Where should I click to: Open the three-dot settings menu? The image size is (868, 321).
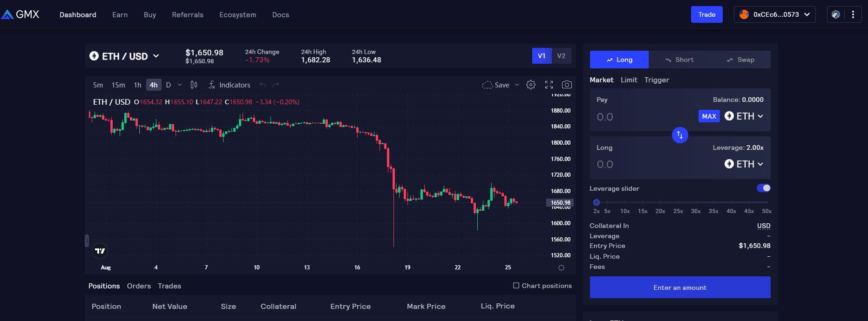click(x=853, y=14)
